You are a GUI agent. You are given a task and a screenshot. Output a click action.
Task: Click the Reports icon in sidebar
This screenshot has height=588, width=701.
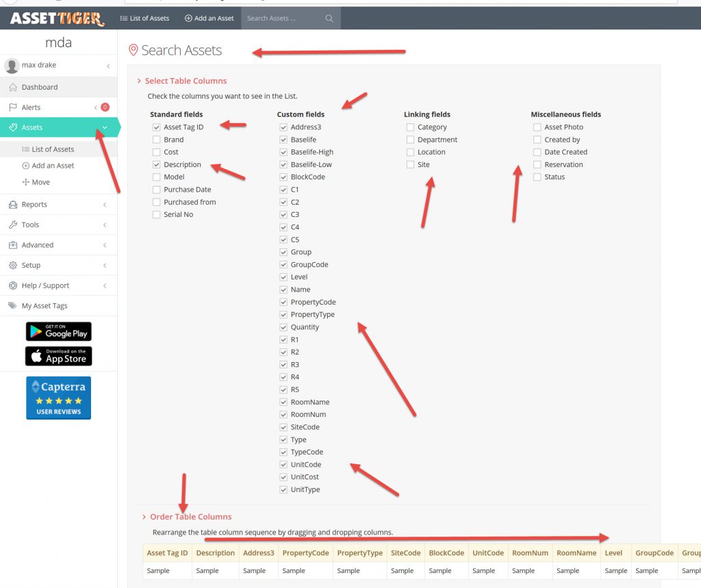click(13, 205)
